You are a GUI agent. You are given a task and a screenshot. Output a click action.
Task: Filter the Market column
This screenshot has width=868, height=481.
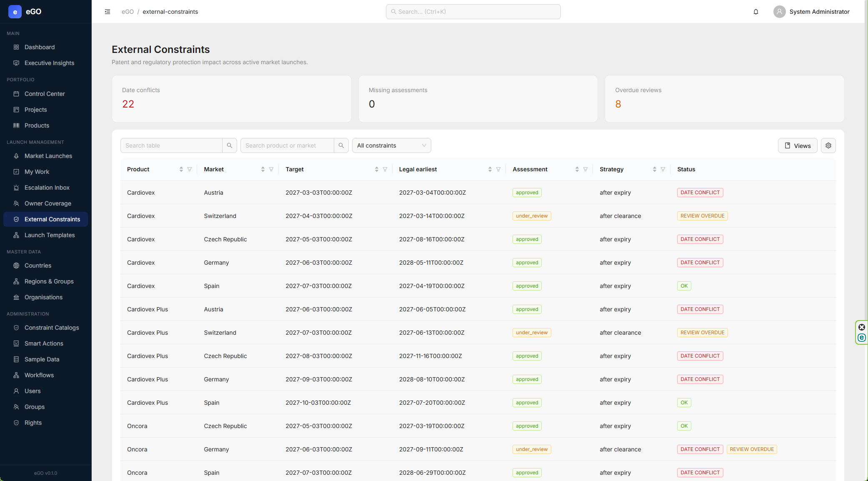coord(271,169)
